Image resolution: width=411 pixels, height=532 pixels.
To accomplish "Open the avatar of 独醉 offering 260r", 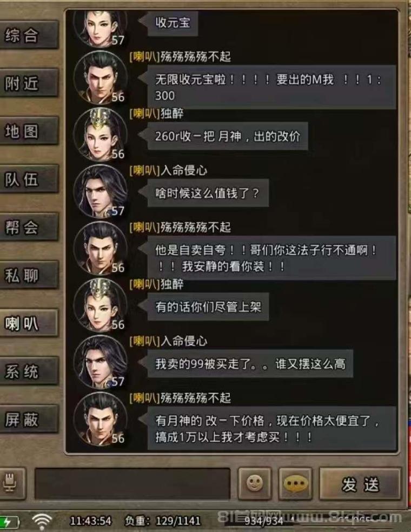I will pos(101,135).
